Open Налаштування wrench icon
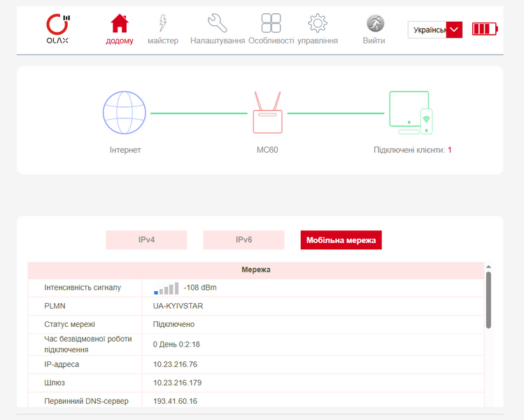524x420 pixels. point(218,23)
